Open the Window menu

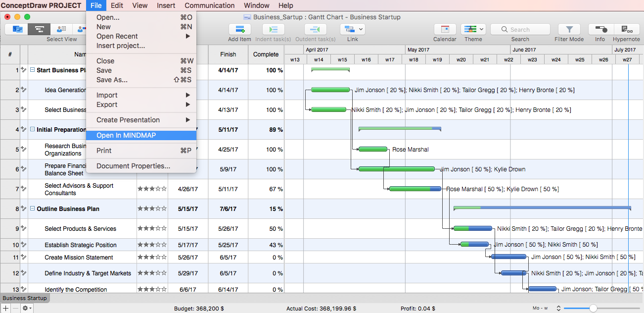pyautogui.click(x=257, y=5)
